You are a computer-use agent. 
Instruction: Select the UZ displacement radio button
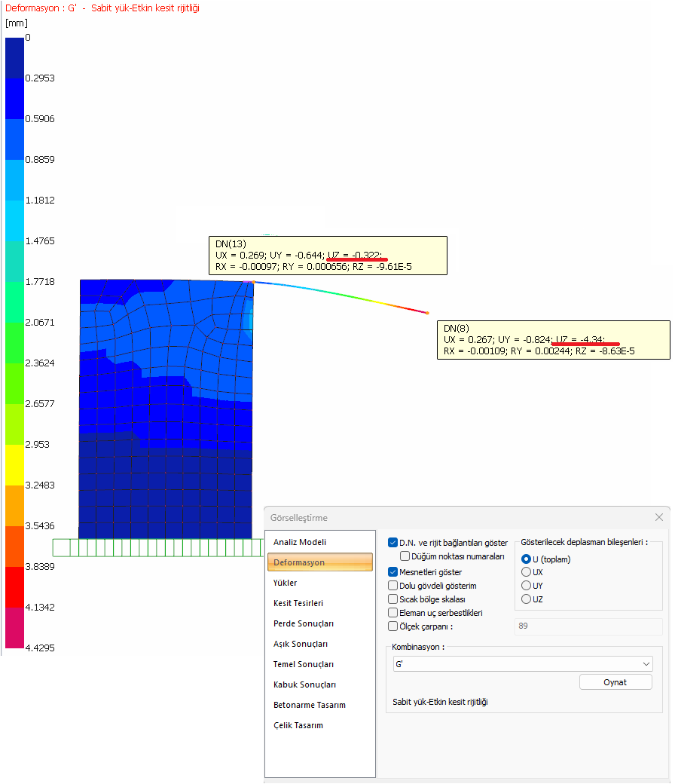point(527,599)
